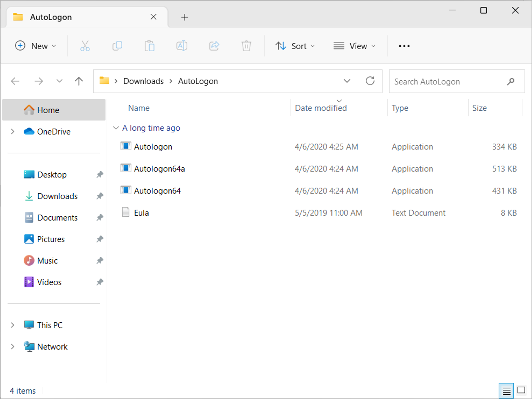Image resolution: width=532 pixels, height=399 pixels.
Task: Unpin Desktop using its pin icon
Action: [x=100, y=175]
